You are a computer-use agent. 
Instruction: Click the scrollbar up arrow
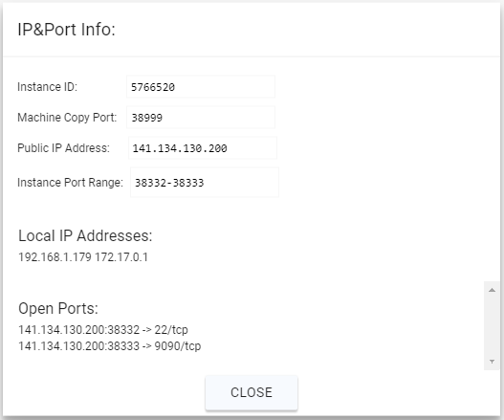pos(492,290)
